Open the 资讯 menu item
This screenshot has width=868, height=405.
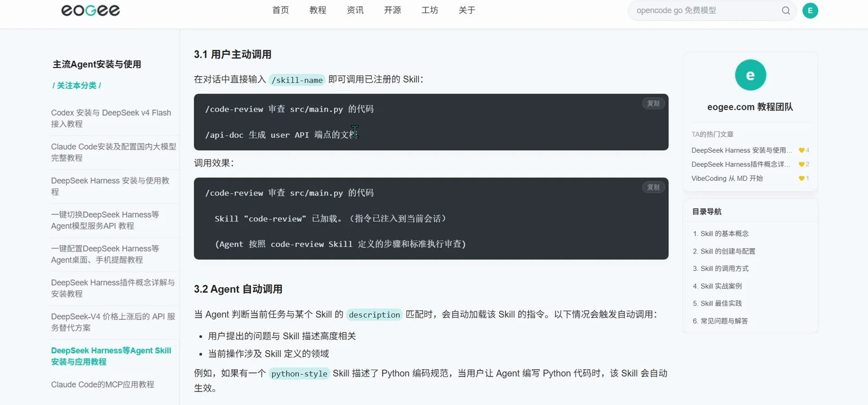point(355,10)
